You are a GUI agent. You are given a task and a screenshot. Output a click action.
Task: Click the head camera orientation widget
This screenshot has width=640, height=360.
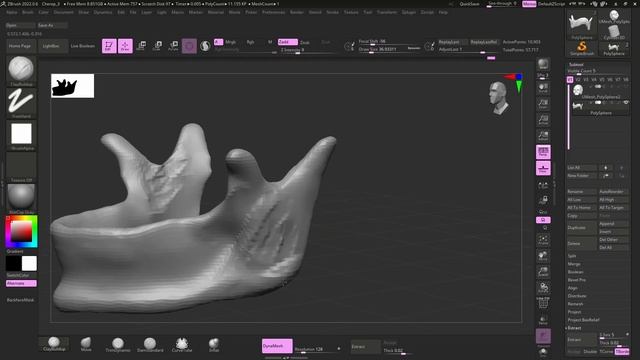498,98
